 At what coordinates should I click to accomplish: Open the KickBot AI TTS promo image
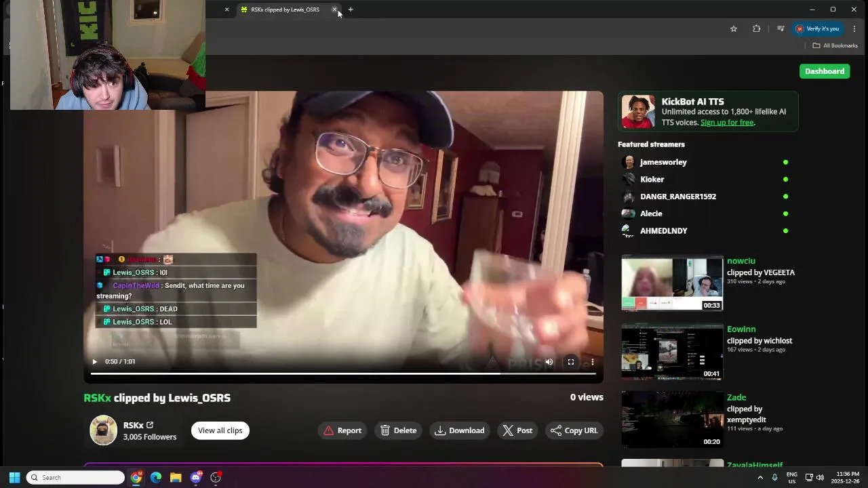click(x=639, y=112)
